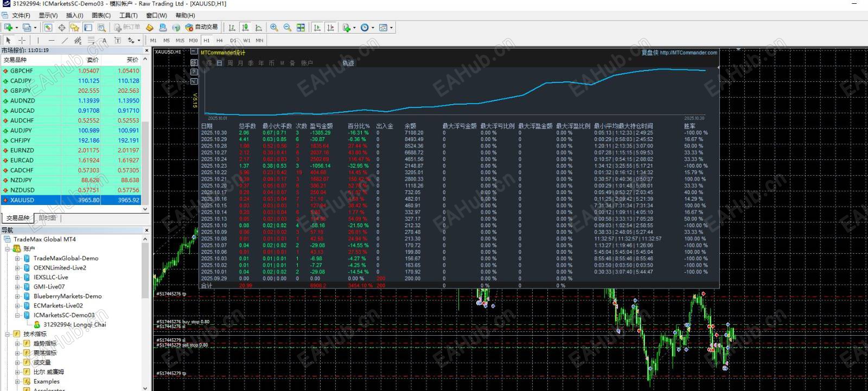Toggle the Data Window crosshair icon
This screenshot has height=391, width=868.
tap(61, 27)
